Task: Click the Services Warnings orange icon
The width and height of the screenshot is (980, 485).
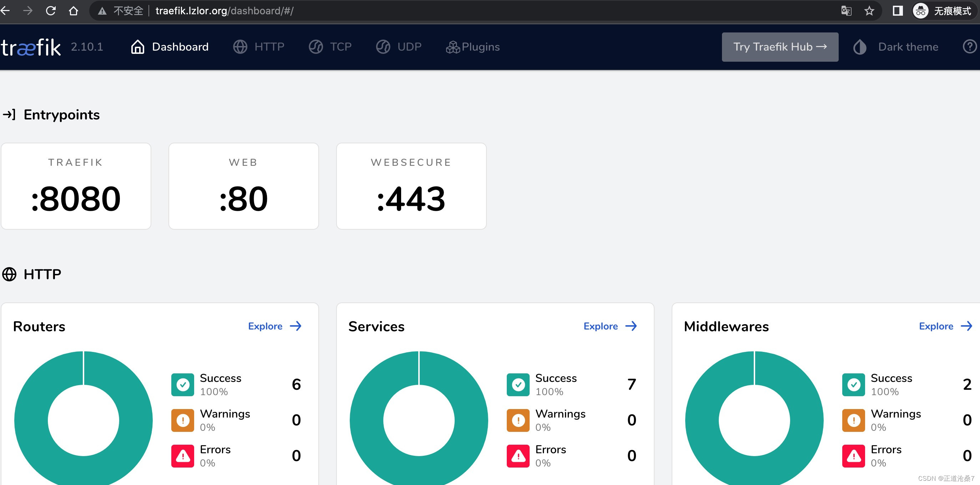Action: (x=518, y=420)
